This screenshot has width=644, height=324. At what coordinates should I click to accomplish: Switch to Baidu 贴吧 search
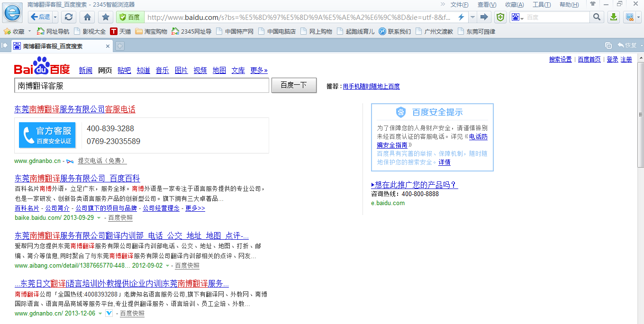tap(124, 70)
